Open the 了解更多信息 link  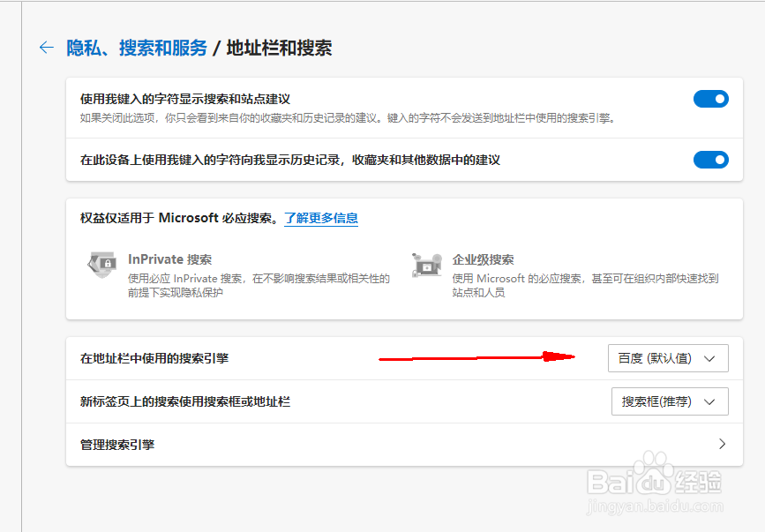[321, 218]
